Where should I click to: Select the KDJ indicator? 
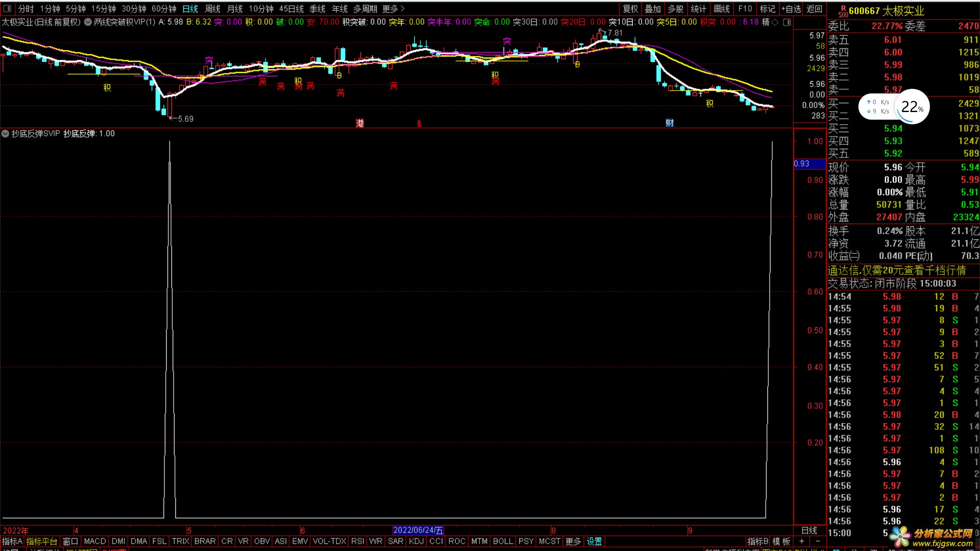[416, 541]
